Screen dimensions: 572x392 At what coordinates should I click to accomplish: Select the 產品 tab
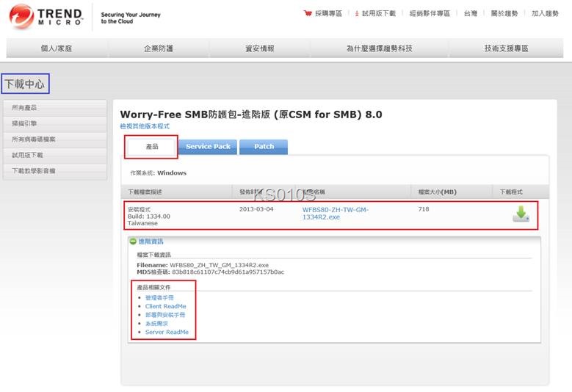point(152,147)
